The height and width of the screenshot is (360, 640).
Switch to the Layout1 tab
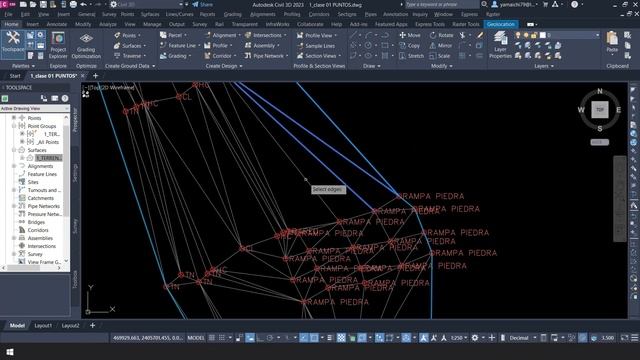click(x=43, y=326)
